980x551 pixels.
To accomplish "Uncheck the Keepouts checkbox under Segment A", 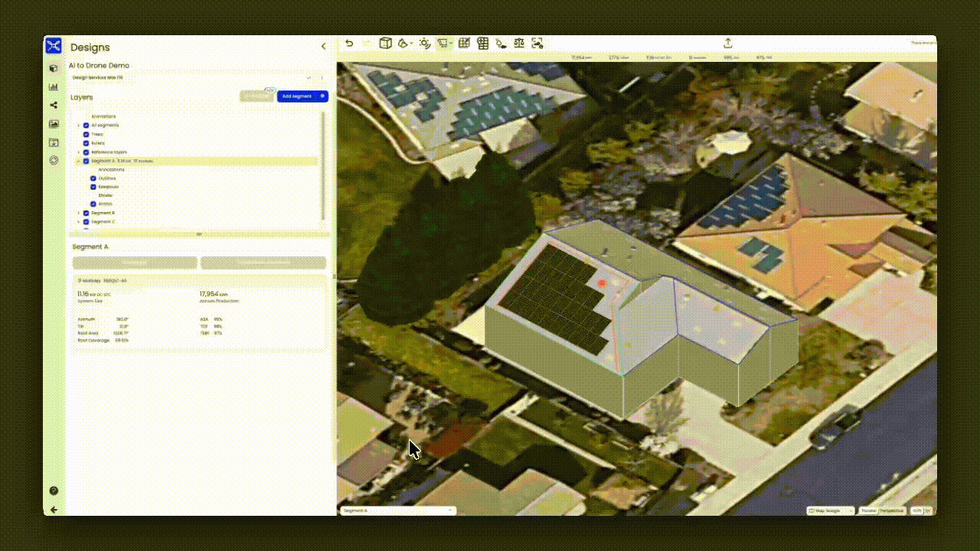I will [93, 187].
